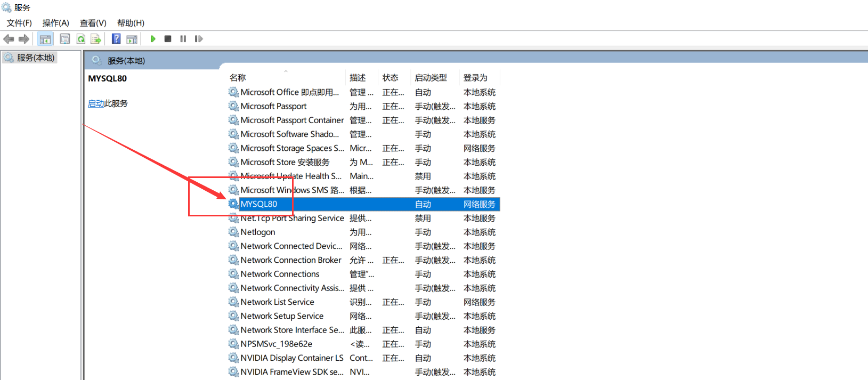
Task: Click 网络服务 login of Network List Service
Action: point(480,302)
